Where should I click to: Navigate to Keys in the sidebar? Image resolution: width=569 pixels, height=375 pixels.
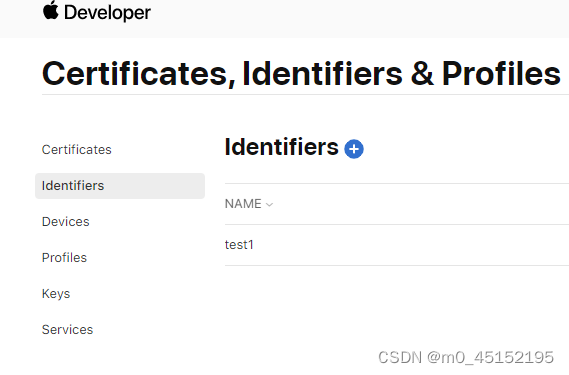pyautogui.click(x=56, y=293)
